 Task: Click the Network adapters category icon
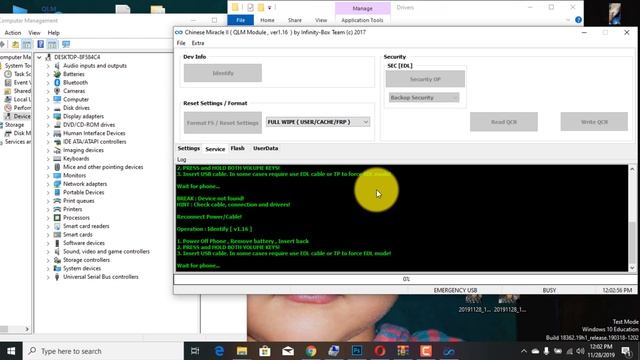coord(57,184)
